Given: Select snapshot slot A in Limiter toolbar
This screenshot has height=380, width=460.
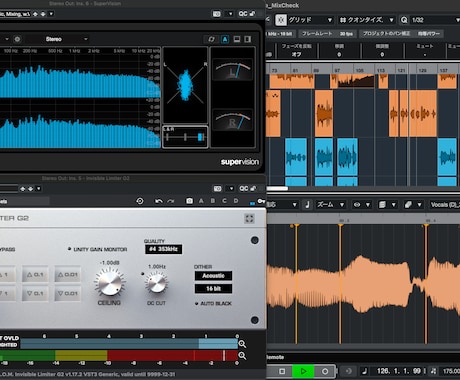Looking at the screenshot, I should 201,201.
